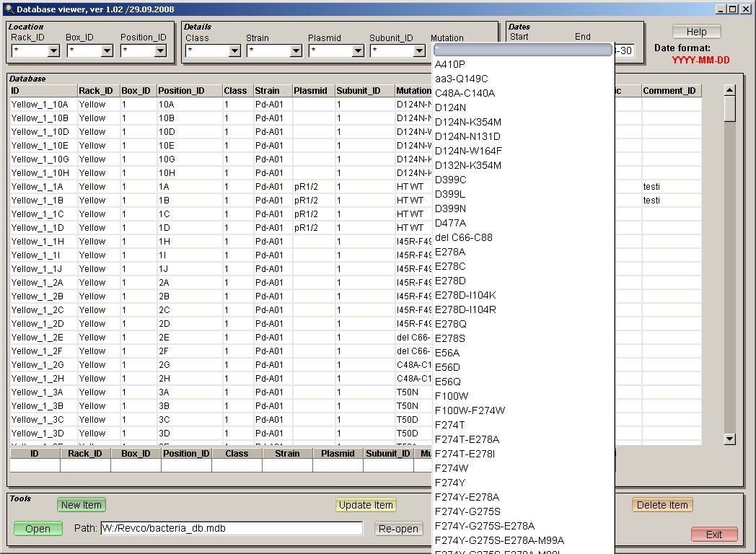
Task: Click the Help button
Action: click(696, 32)
